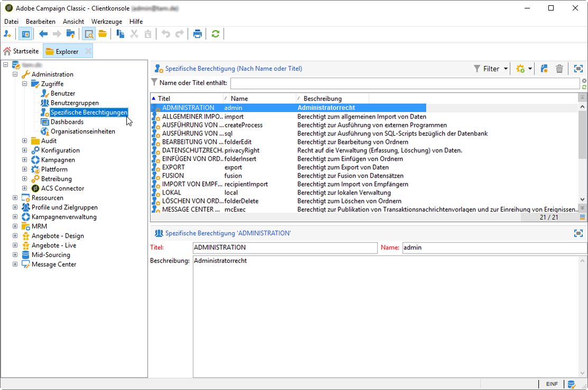The width and height of the screenshot is (588, 390).
Task: Expand the Ressourcen tree node
Action: tap(15, 198)
